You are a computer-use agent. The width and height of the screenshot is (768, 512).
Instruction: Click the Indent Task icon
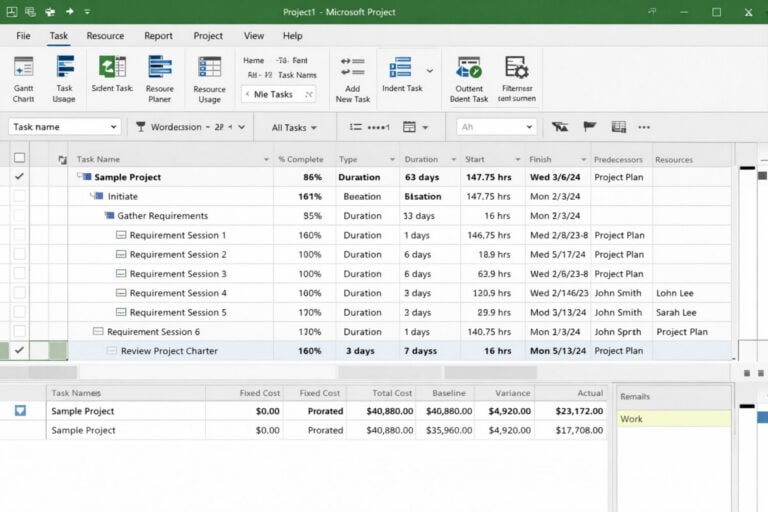pos(400,67)
